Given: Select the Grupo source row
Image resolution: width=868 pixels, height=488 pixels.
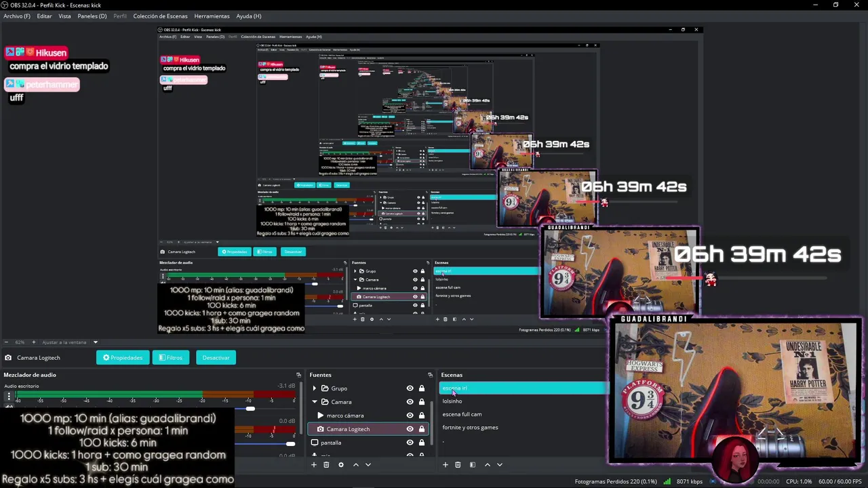Looking at the screenshot, I should pyautogui.click(x=368, y=388).
